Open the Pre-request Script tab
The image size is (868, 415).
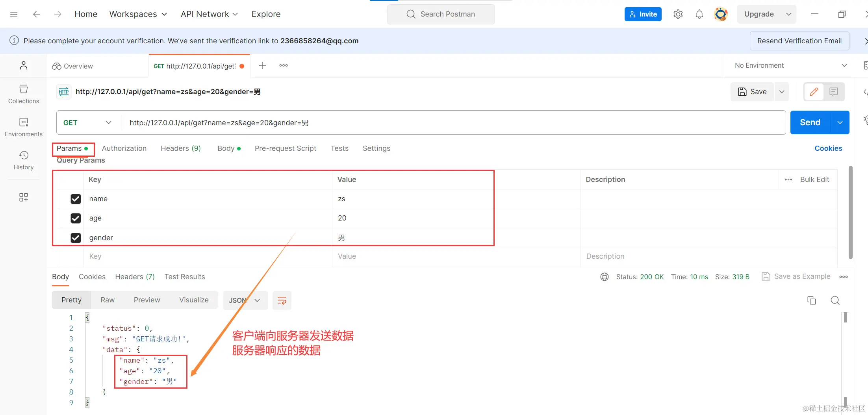[x=286, y=148]
